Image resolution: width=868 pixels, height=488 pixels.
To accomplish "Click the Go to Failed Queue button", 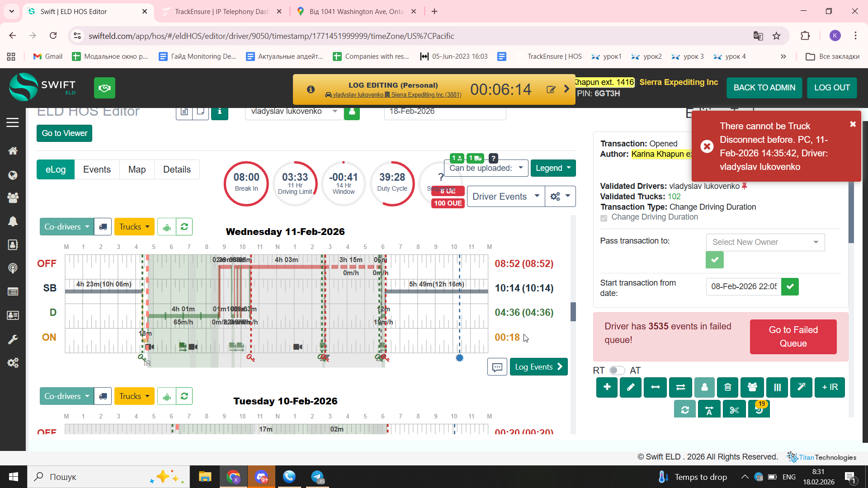I will coord(793,337).
